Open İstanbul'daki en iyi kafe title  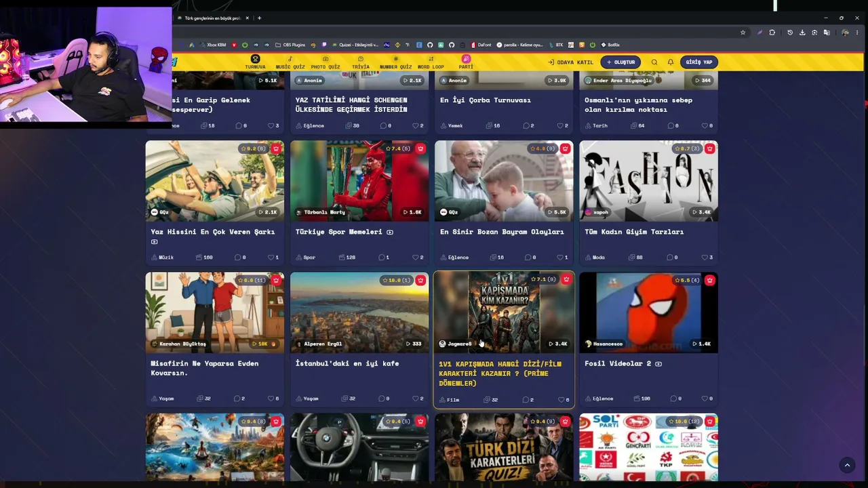click(347, 363)
